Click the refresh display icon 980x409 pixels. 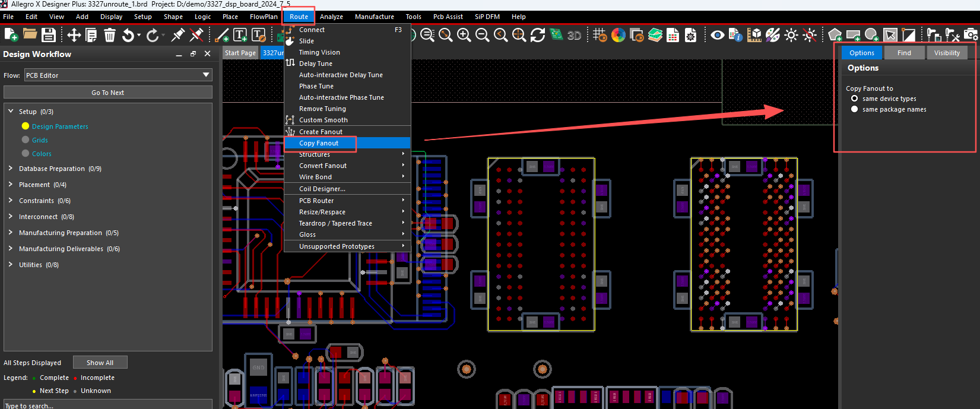(x=538, y=36)
